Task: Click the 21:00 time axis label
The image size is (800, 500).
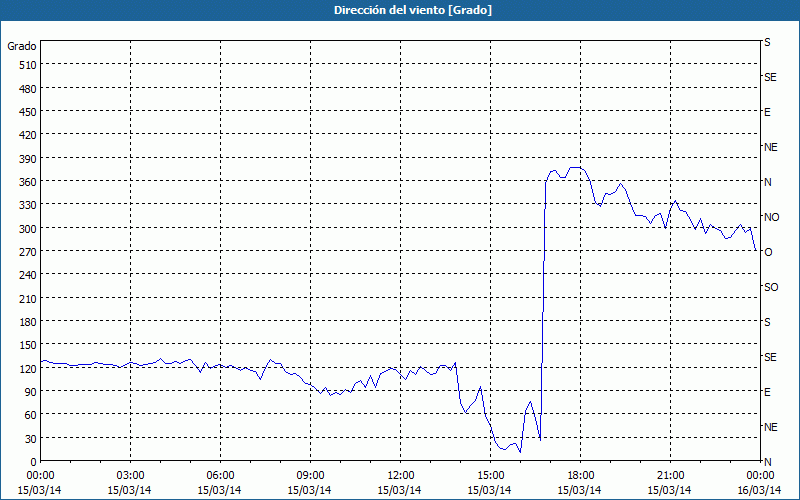Action: (670, 476)
